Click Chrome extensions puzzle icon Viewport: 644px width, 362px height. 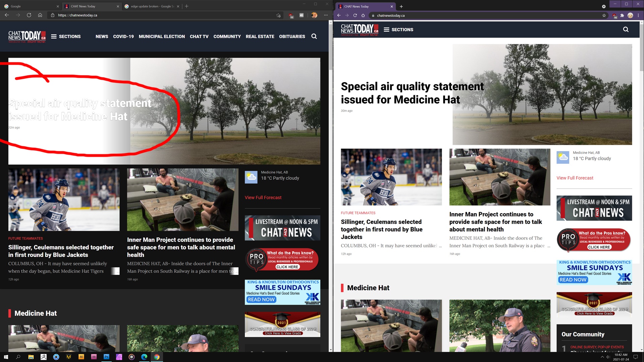point(622,15)
